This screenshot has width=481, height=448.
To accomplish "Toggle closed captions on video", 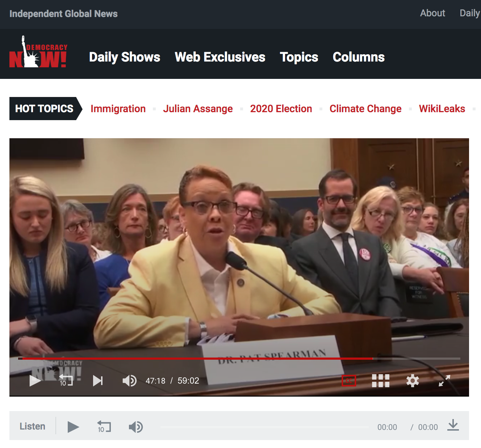I will 349,381.
